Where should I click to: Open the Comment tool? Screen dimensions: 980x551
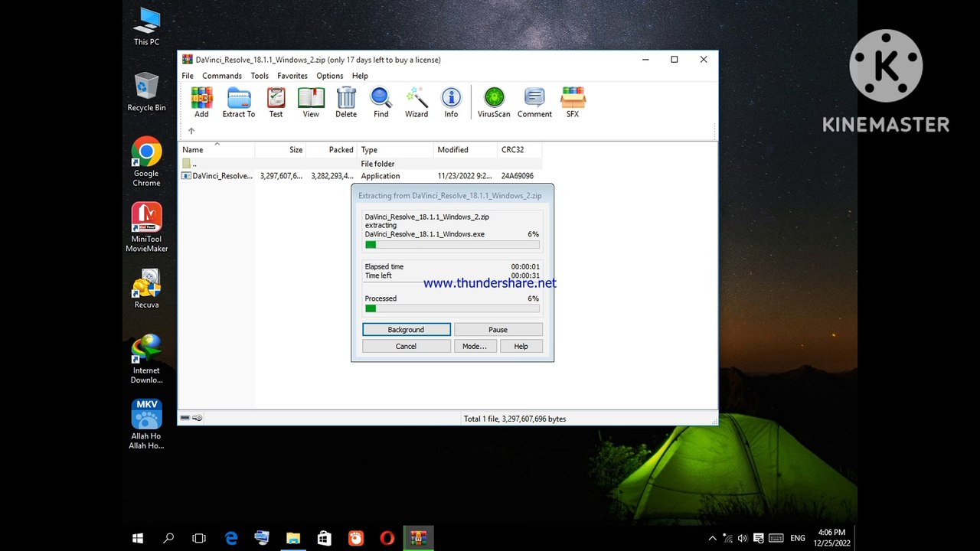click(534, 103)
